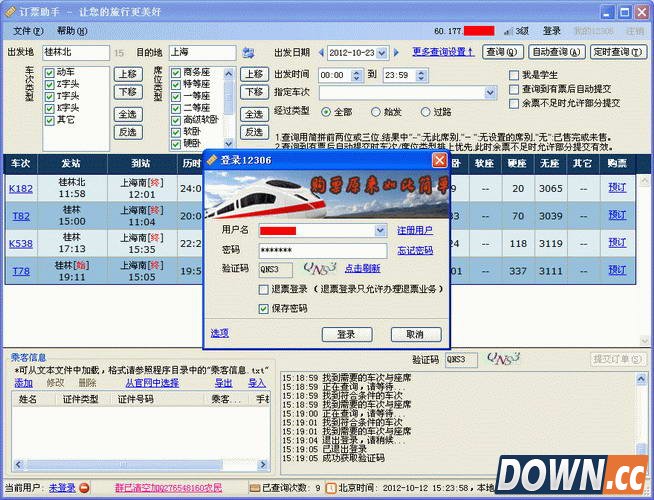Click up arrow of log panel scrollbar
The width and height of the screenshot is (654, 500).
pyautogui.click(x=641, y=379)
